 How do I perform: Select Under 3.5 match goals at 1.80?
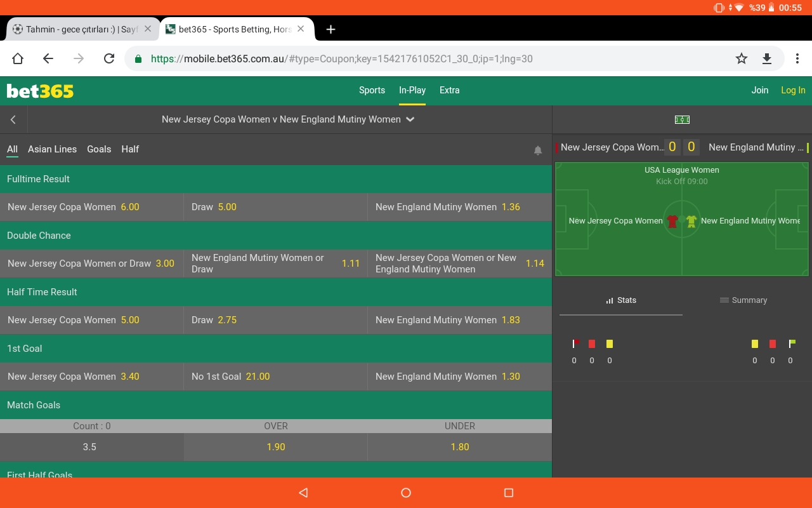click(x=460, y=447)
